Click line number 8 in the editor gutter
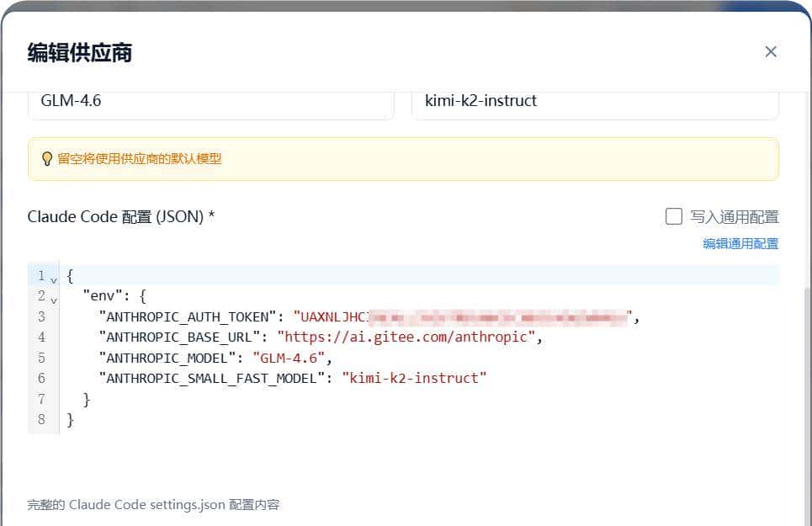This screenshot has width=812, height=526. tap(41, 419)
